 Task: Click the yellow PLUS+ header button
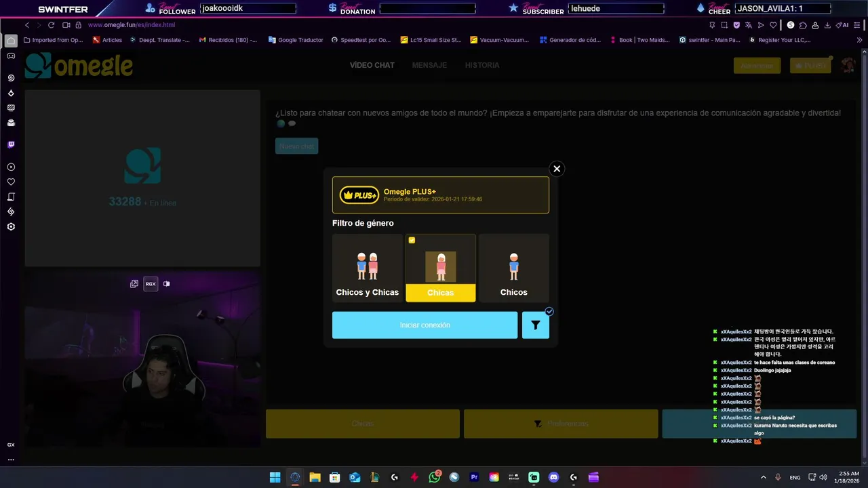(x=810, y=66)
